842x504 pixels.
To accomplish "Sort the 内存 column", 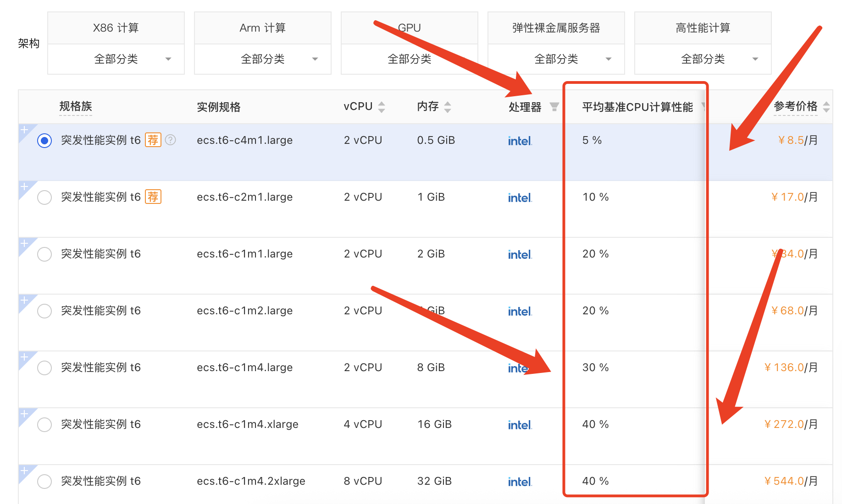I will [449, 106].
